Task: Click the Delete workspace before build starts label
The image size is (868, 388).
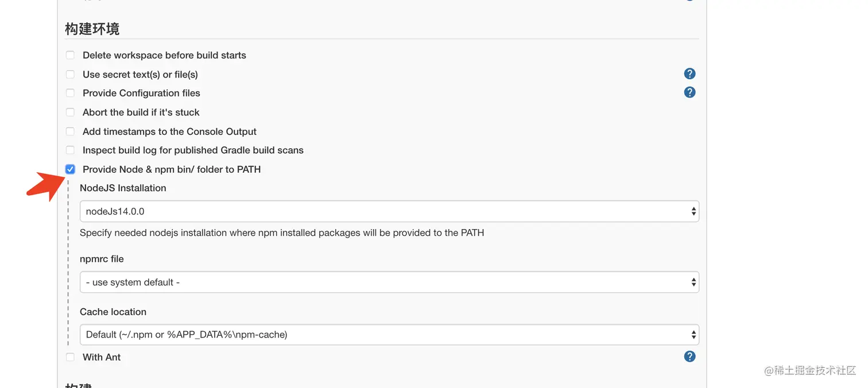Action: click(x=164, y=55)
